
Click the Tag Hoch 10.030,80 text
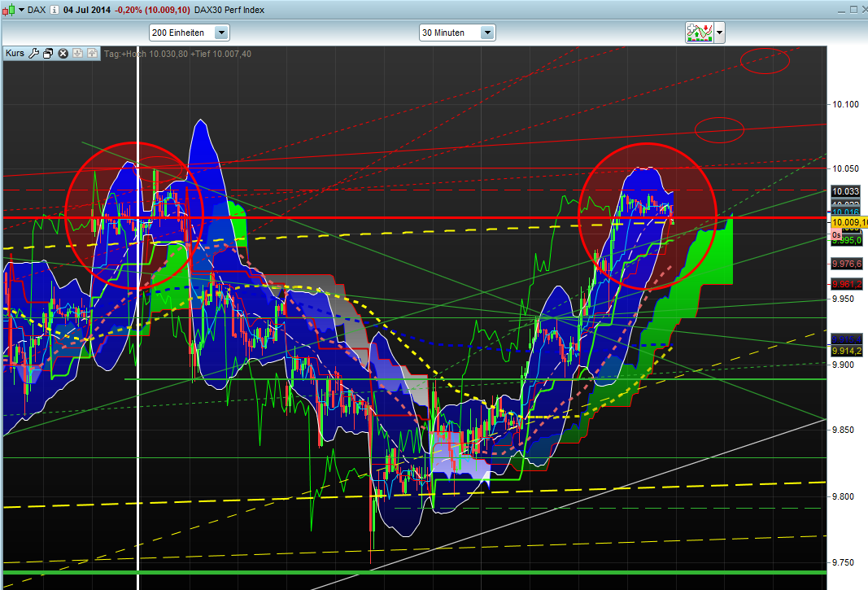click(x=146, y=54)
